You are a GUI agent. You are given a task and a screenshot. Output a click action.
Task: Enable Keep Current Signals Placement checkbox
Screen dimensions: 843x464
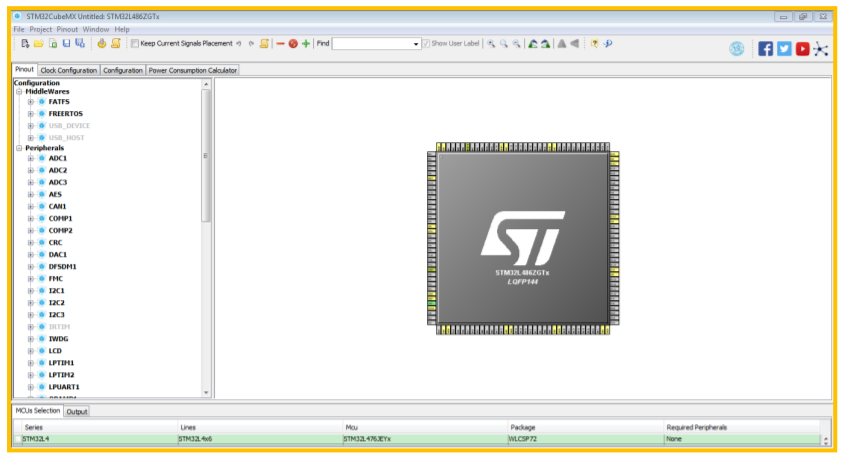tap(135, 44)
